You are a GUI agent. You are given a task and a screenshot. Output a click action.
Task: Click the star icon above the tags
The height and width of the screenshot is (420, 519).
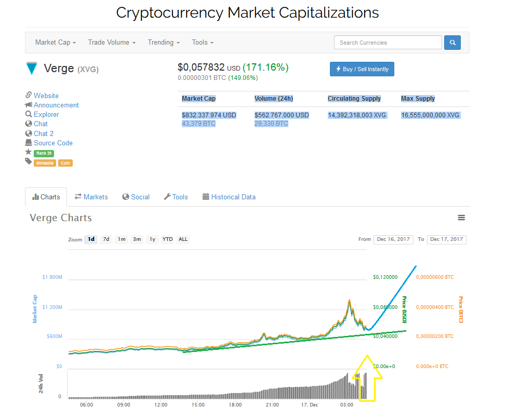pos(28,153)
